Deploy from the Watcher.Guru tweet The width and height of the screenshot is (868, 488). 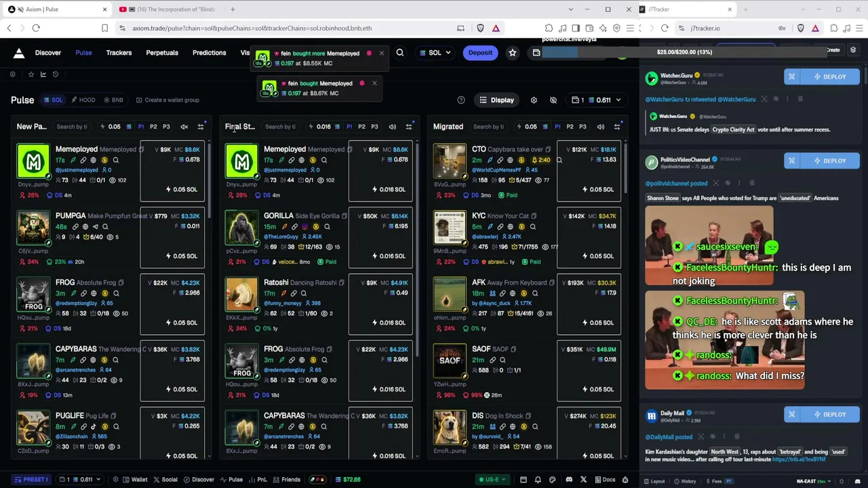[x=831, y=77]
